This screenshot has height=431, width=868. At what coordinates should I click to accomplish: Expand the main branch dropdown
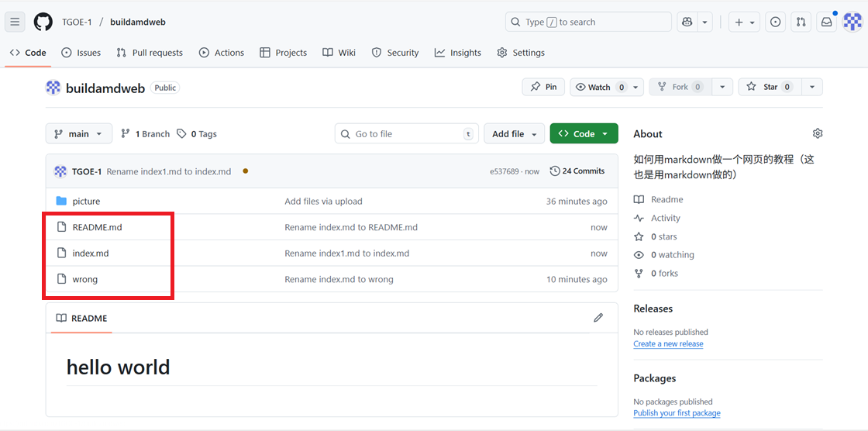tap(79, 133)
